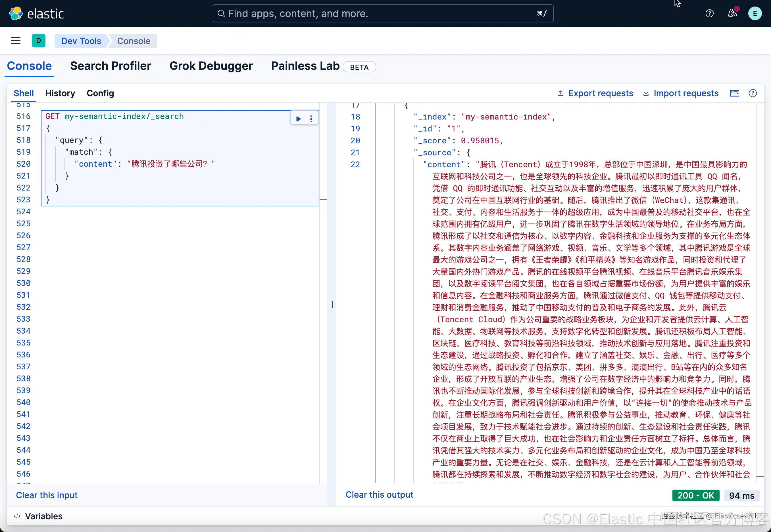Click the "_index" output line
This screenshot has height=532, width=771.
pyautogui.click(x=484, y=117)
